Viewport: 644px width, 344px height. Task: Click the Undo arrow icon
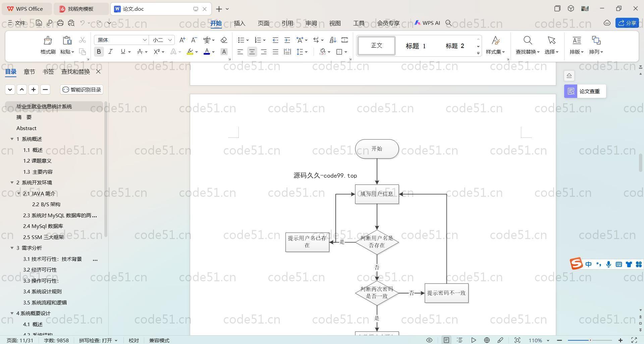83,23
